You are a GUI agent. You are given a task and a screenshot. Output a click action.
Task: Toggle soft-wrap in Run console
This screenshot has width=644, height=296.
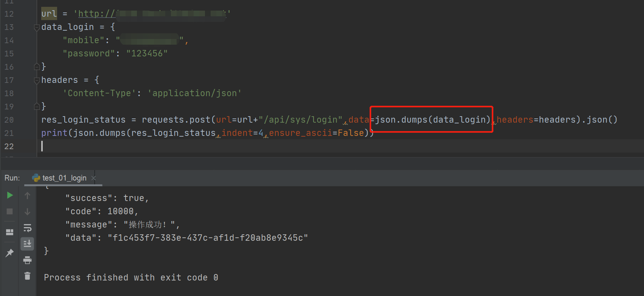pyautogui.click(x=27, y=228)
